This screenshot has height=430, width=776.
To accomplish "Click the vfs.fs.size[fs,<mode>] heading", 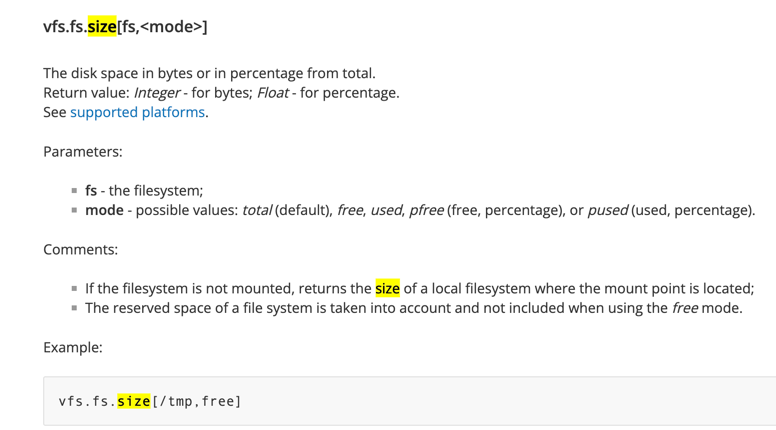I will [125, 26].
